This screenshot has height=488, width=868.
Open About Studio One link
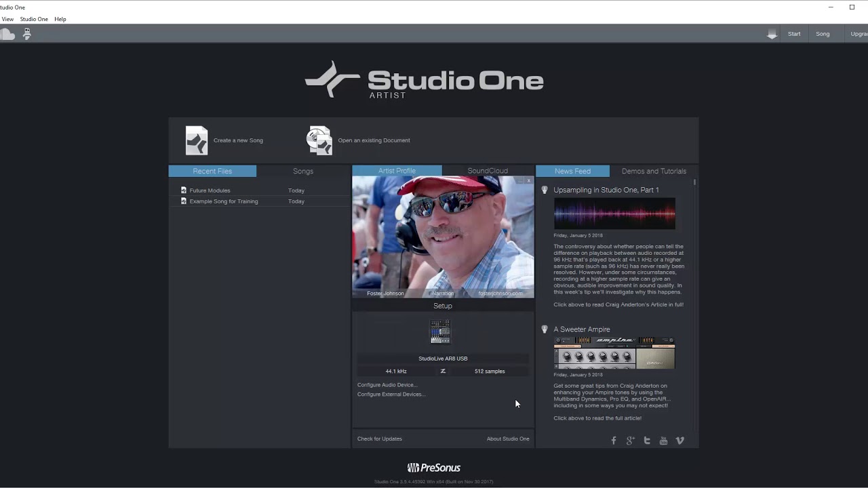pyautogui.click(x=508, y=439)
